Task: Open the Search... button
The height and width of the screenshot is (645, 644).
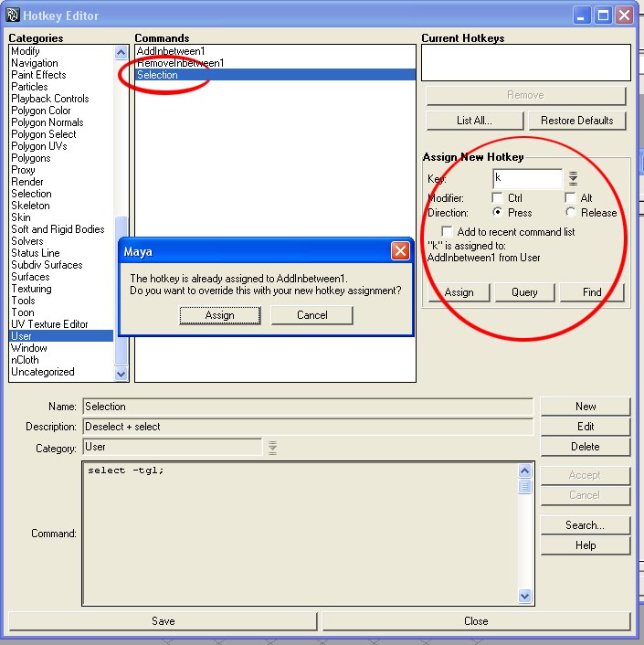Action: coord(586,525)
